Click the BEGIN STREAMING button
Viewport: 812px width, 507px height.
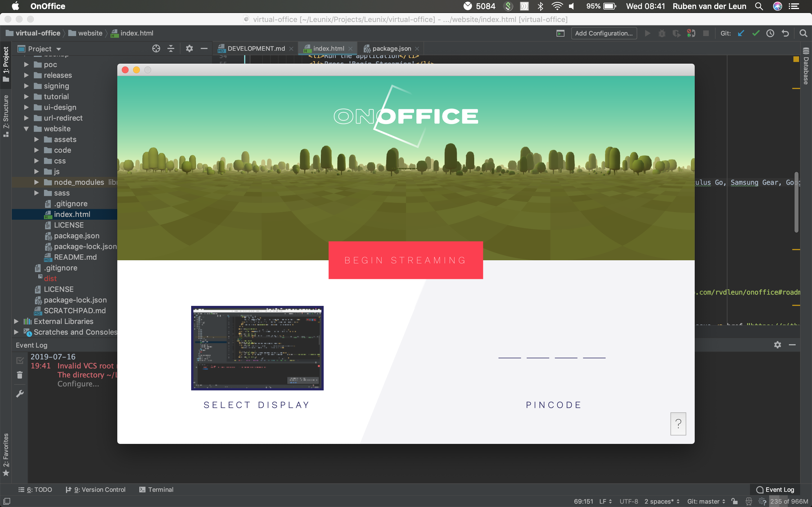click(405, 260)
